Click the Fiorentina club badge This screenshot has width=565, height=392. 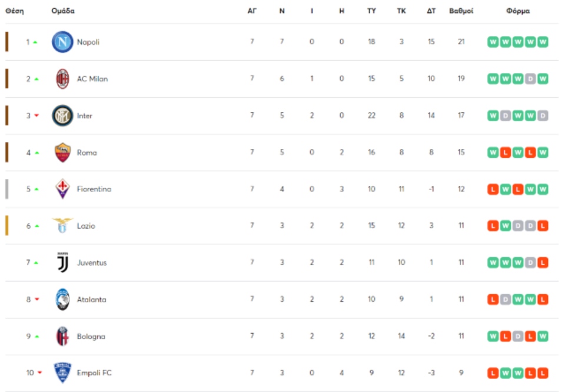(62, 189)
